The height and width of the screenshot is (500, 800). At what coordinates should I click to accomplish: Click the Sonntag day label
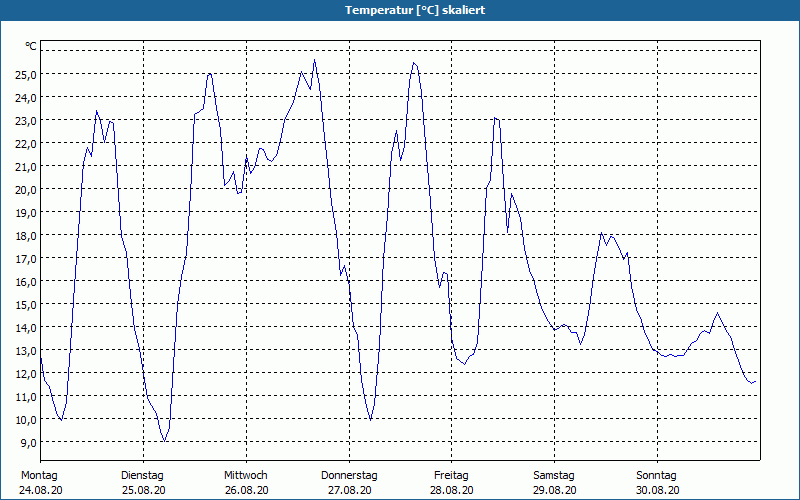656,476
